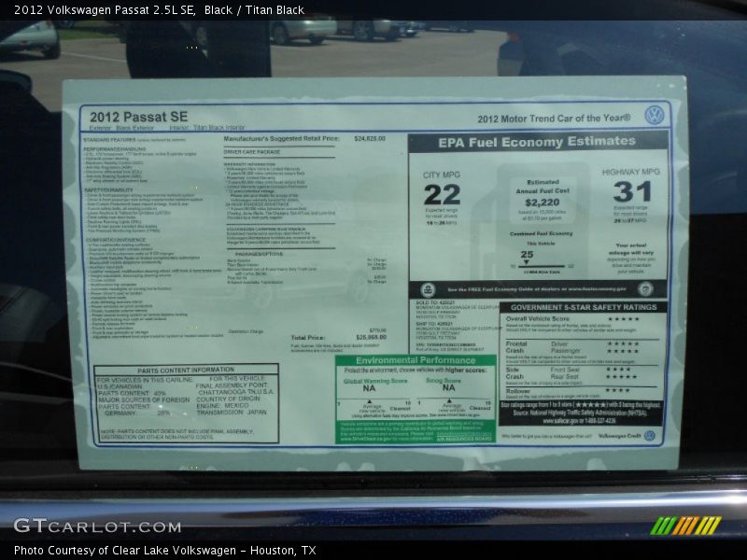Click 'Manufacturer's Suggested Retail Price:' label
This screenshot has width=747, height=560.
282,138
